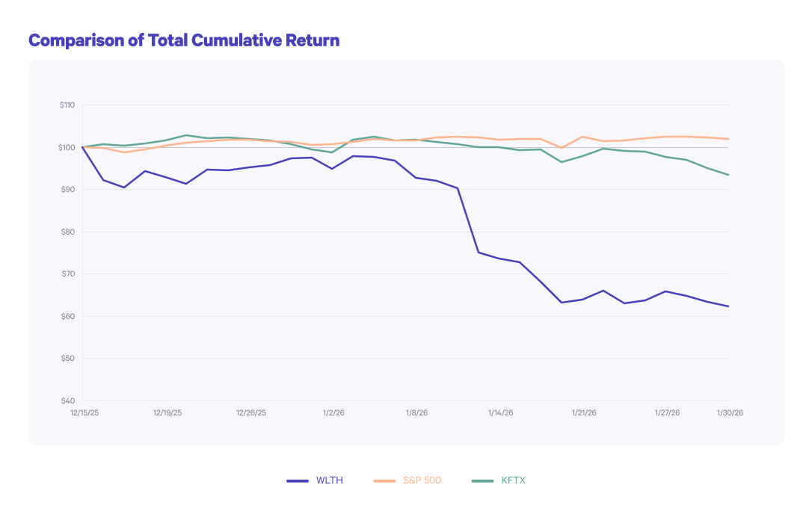Screen dimensions: 812x514
Task: Select the 1/2/26 date label
Action: (333, 412)
